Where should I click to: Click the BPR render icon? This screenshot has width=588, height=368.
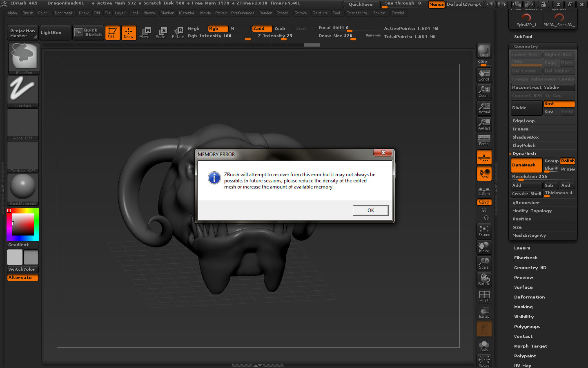click(484, 51)
